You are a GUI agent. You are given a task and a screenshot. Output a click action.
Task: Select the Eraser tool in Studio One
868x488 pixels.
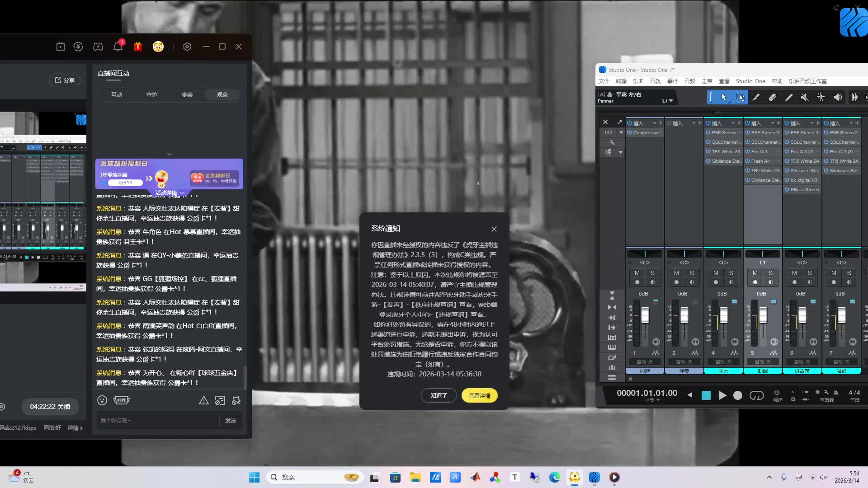coord(772,97)
